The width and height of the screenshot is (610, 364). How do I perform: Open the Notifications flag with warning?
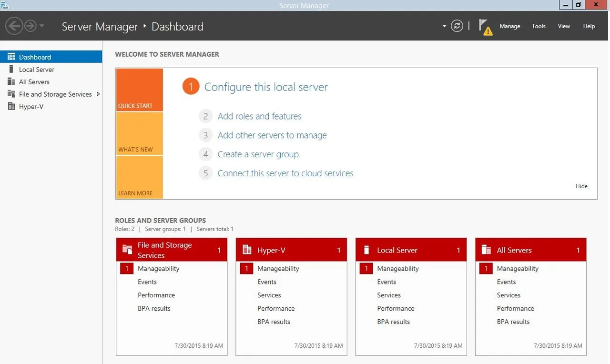pos(485,27)
